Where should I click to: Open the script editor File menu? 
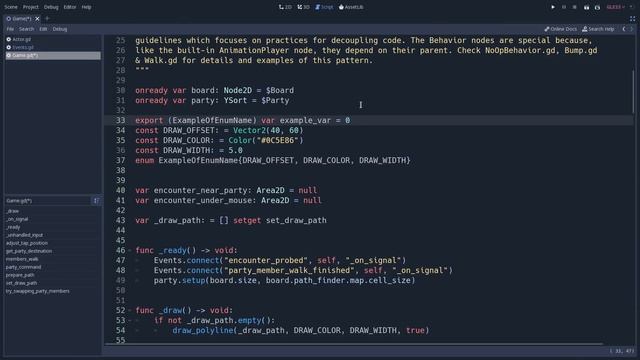point(10,29)
